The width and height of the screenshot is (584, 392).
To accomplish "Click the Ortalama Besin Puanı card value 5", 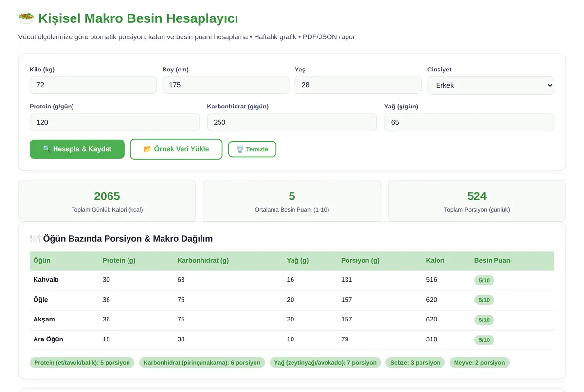I will tap(292, 196).
